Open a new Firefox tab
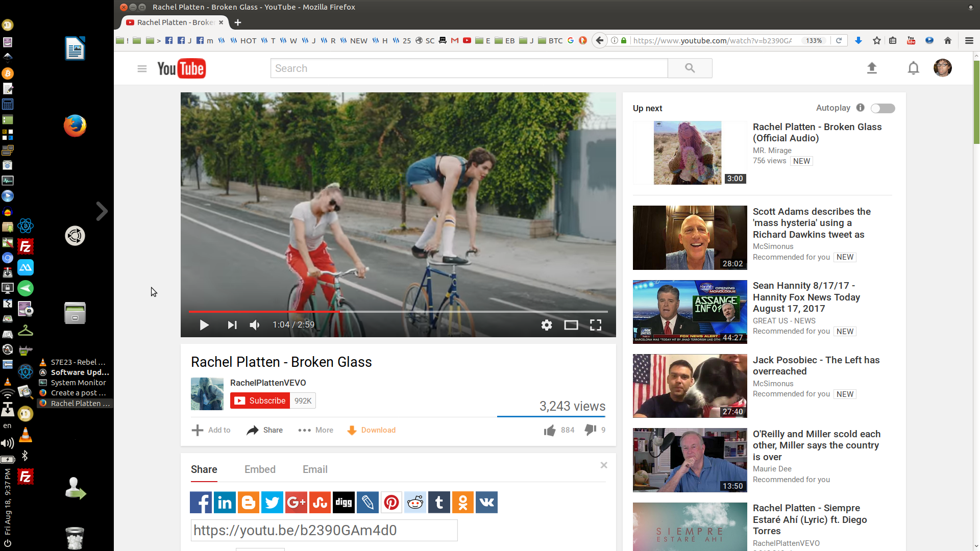 point(238,22)
